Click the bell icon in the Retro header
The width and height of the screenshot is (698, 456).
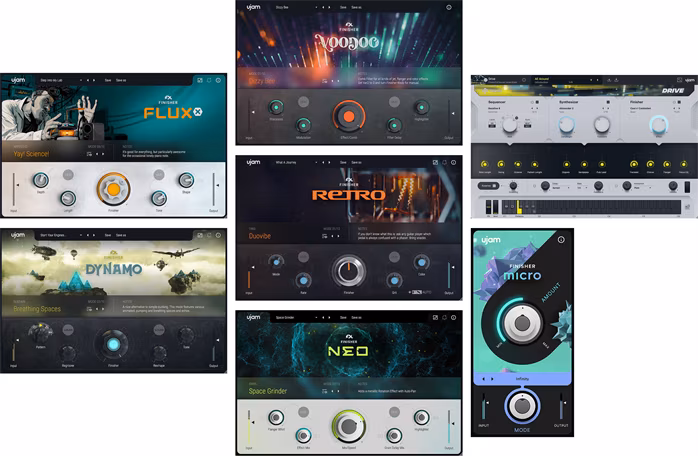(x=444, y=163)
